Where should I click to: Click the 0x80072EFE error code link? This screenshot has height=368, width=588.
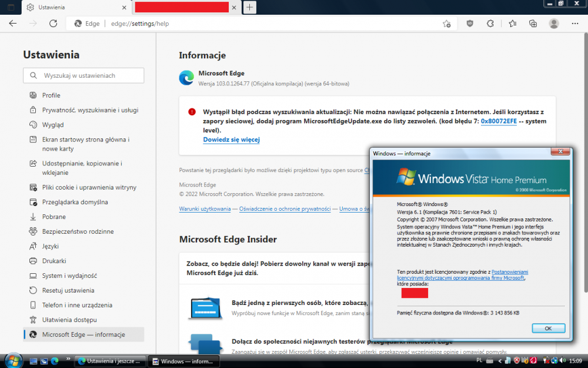499,121
